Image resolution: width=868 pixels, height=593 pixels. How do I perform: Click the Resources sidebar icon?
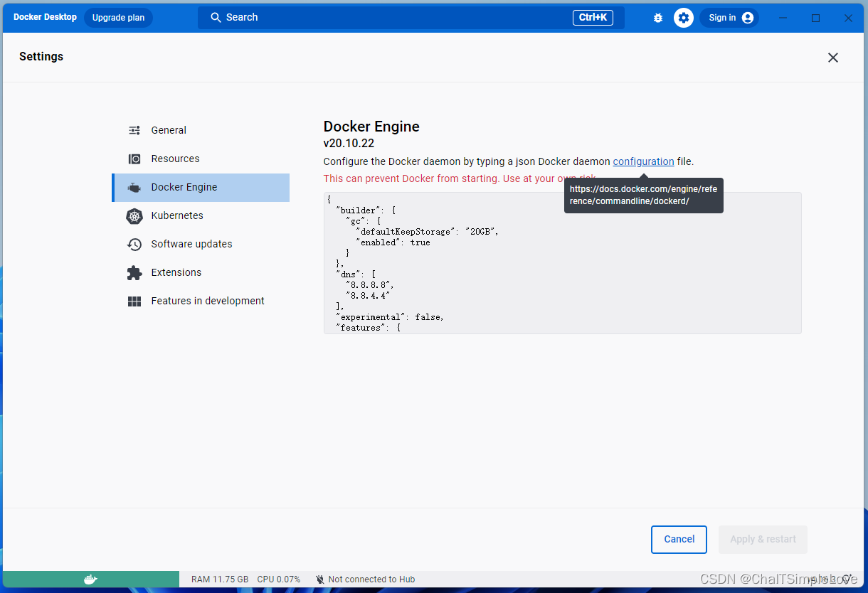[x=134, y=159]
